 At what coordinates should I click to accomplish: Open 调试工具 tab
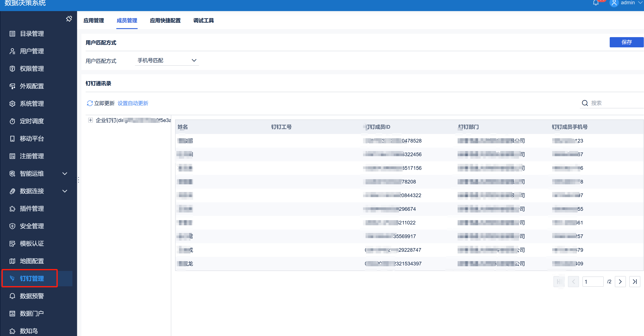203,20
